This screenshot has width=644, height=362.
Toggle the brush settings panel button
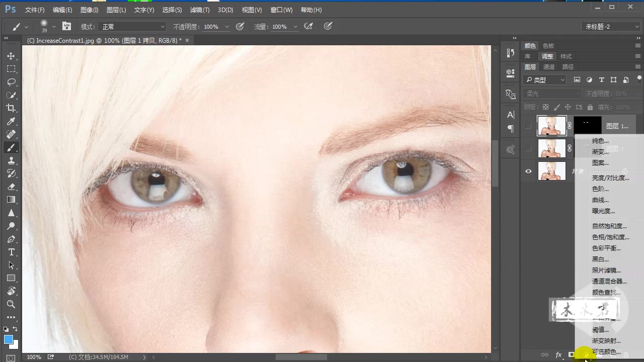click(x=66, y=26)
